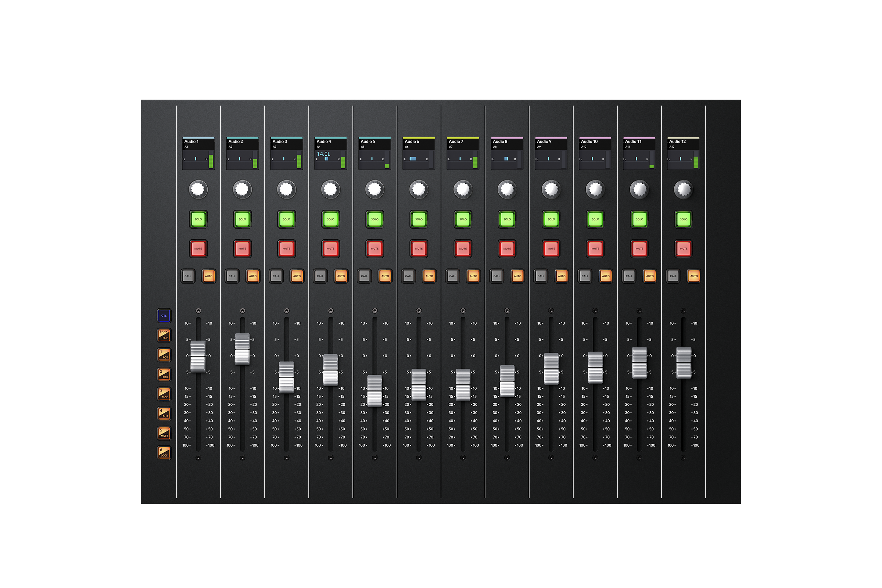
Task: Click the Audio 9 channel display
Action: click(551, 153)
